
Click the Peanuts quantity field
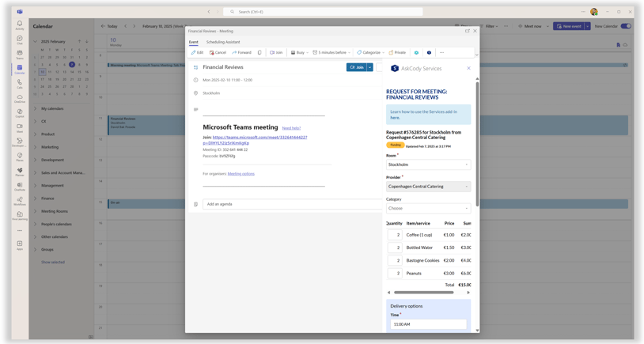tap(395, 273)
